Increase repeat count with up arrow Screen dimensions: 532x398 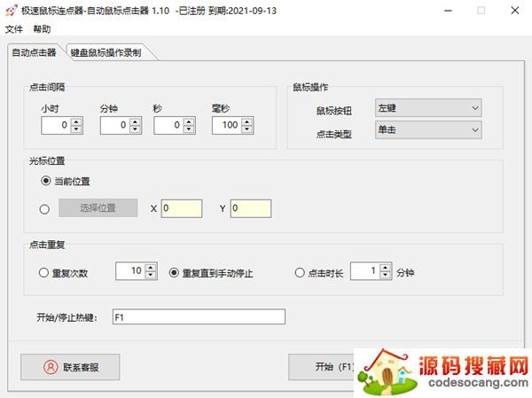tap(151, 268)
